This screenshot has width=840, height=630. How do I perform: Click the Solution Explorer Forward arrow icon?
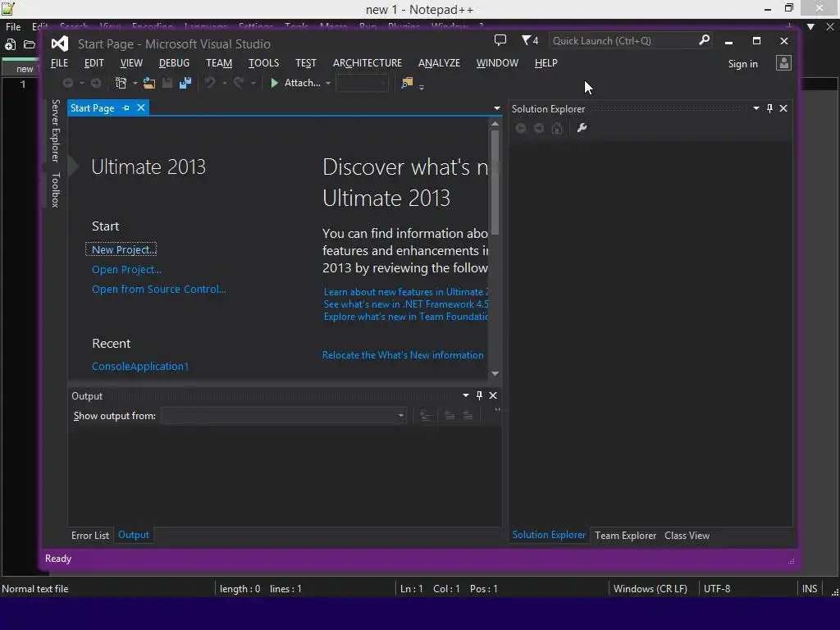pos(539,128)
